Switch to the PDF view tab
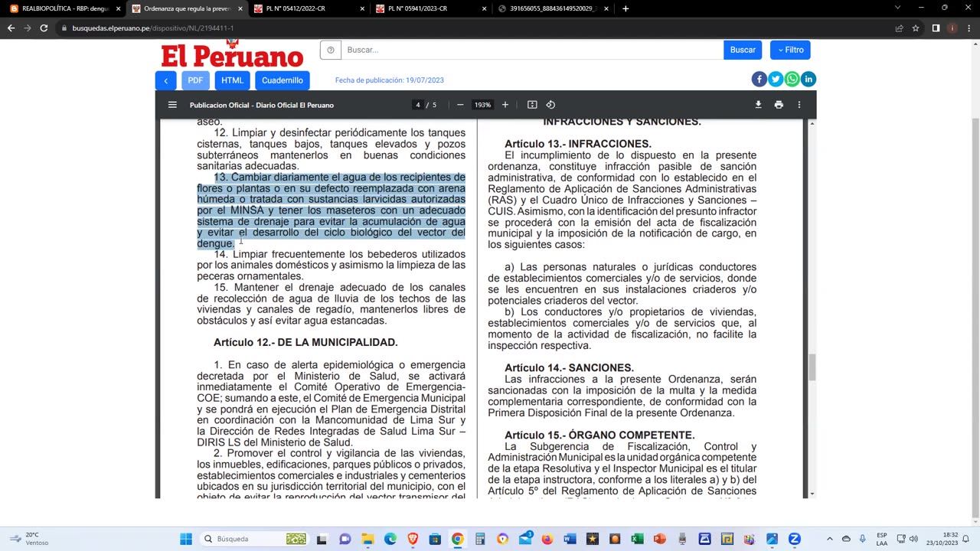980x551 pixels. pyautogui.click(x=195, y=80)
